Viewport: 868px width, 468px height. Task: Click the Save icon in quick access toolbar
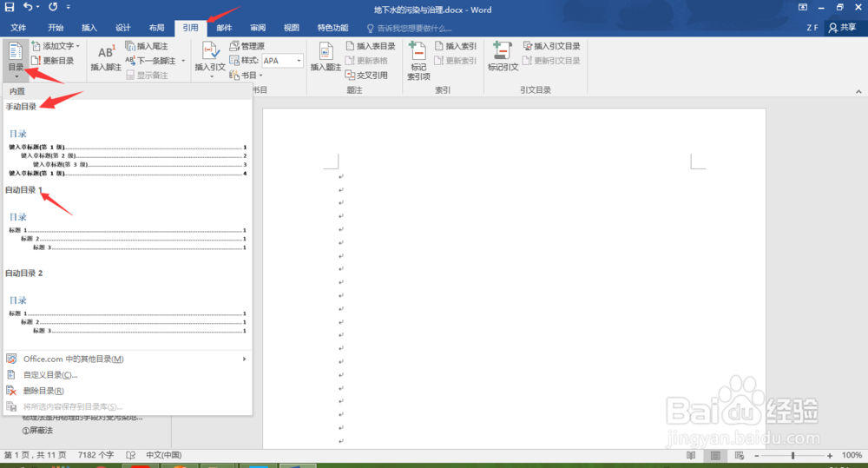[x=10, y=7]
